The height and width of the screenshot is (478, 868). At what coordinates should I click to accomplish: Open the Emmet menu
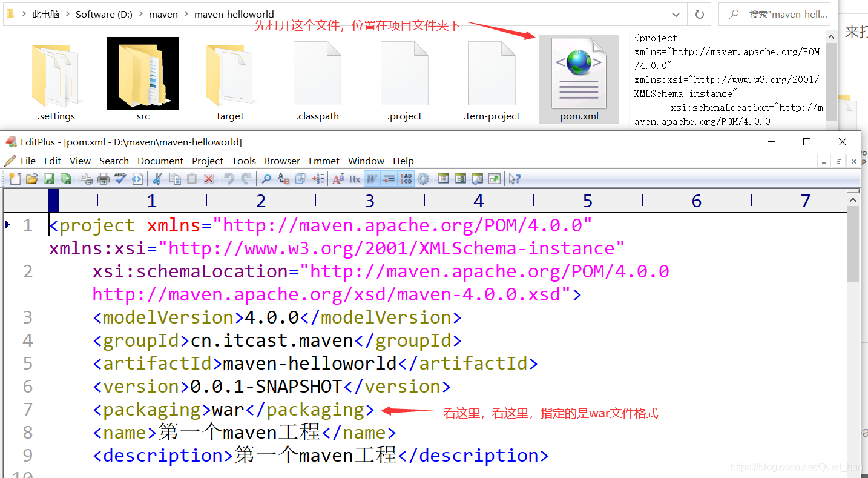[x=324, y=161]
